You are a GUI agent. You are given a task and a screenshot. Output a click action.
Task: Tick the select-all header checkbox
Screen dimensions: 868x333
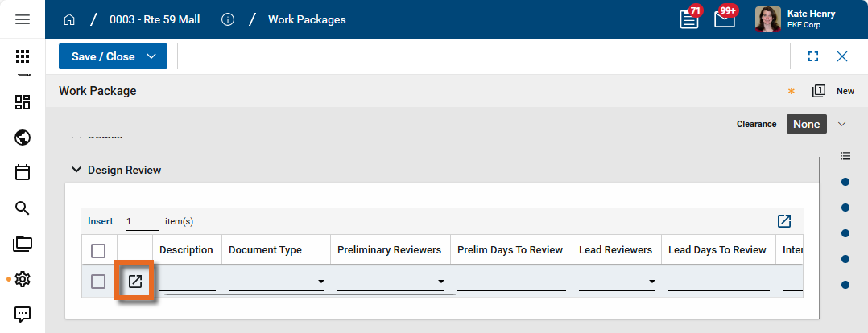pos(98,251)
